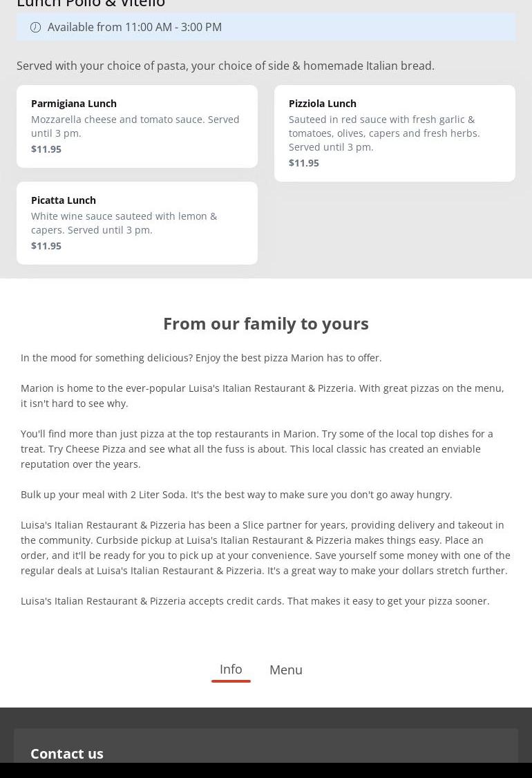This screenshot has width=532, height=778.
Task: Click the clock icon beside availability hours
Action: (x=35, y=27)
